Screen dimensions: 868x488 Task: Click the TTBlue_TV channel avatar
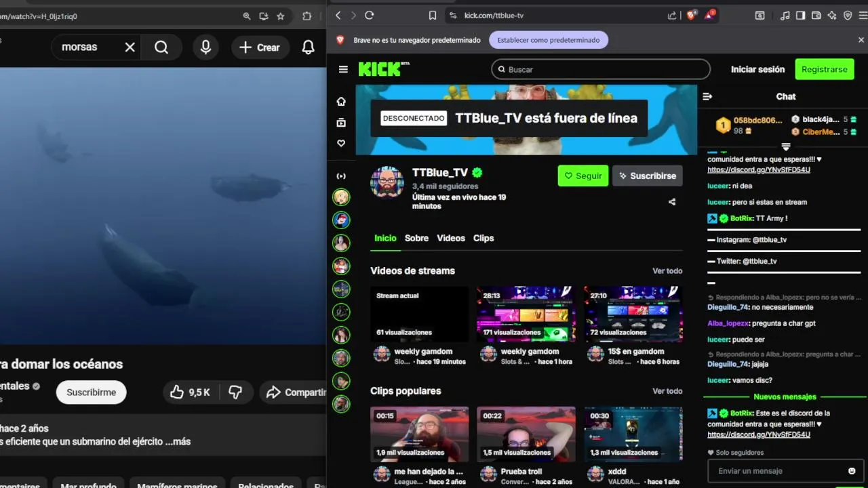pyautogui.click(x=387, y=183)
